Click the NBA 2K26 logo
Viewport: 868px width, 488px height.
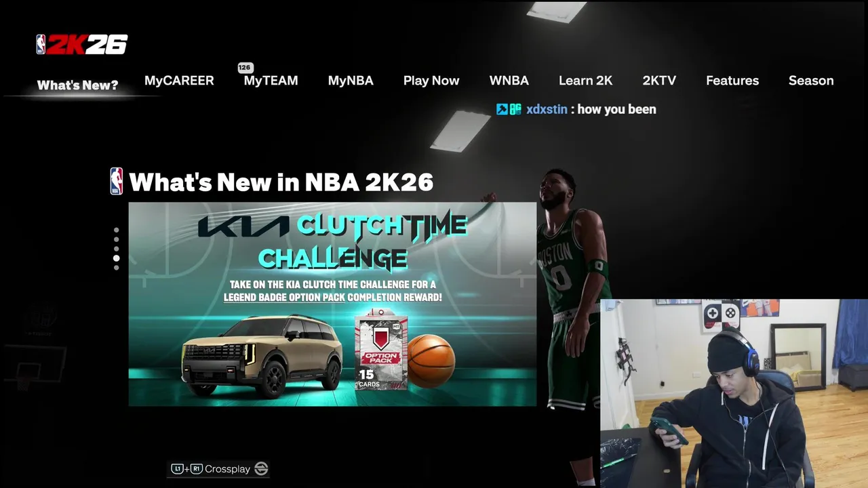pos(81,45)
